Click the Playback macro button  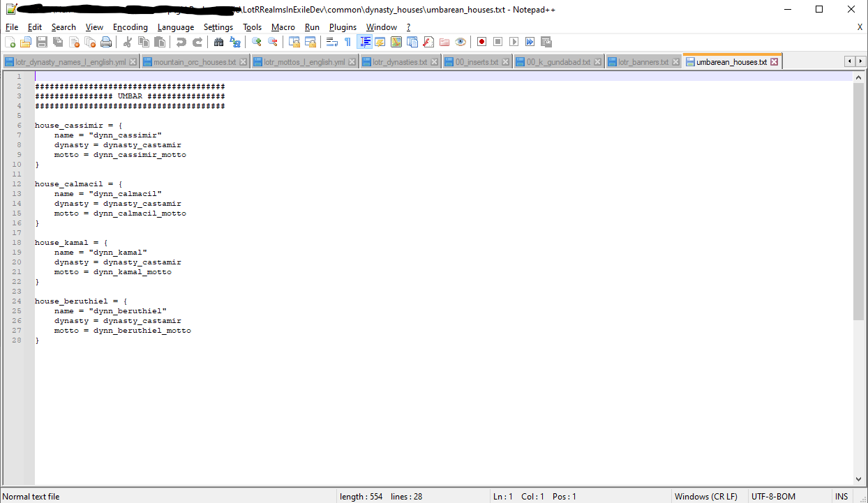click(514, 42)
